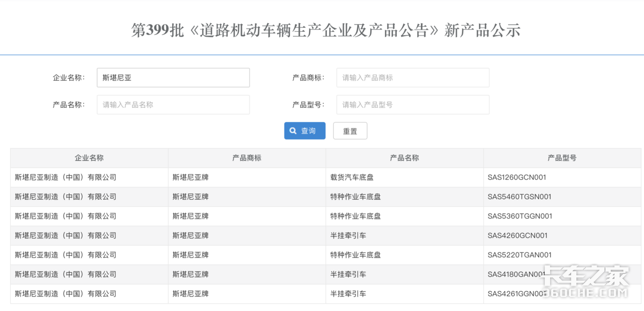Screen dimensions: 644x311
Task: Select the 产品名称 input field
Action: pyautogui.click(x=173, y=105)
